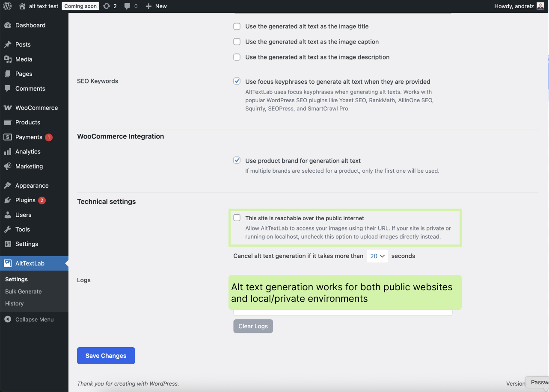Click the Products box icon
This screenshot has height=392, width=549.
(8, 122)
